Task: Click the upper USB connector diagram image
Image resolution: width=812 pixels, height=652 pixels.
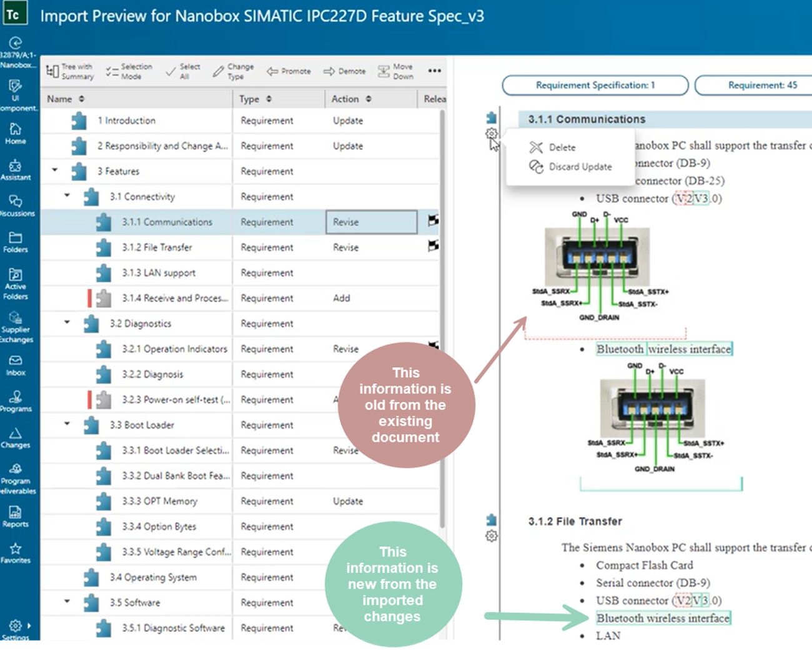Action: 600,266
